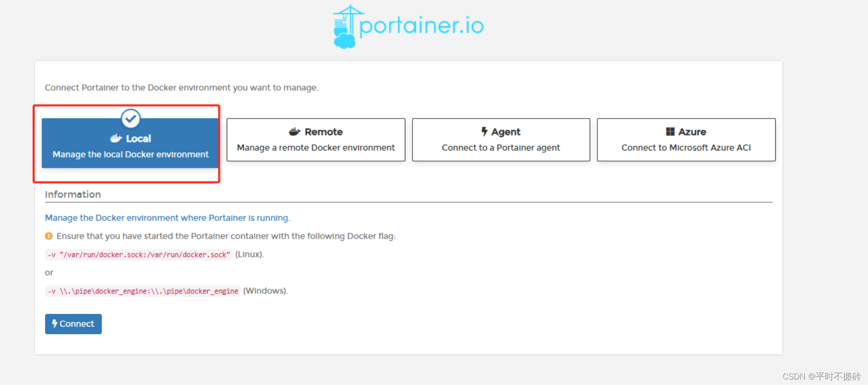
Task: Click the 'Ensure that you have started' notice
Action: (226, 236)
